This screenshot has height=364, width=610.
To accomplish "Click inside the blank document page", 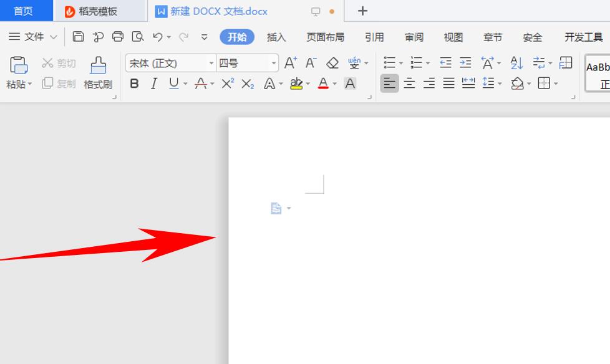I will (419, 241).
